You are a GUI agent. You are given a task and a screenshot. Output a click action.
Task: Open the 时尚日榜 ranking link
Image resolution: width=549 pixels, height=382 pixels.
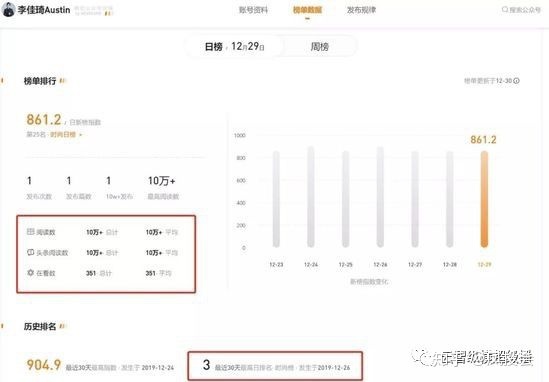(x=63, y=134)
